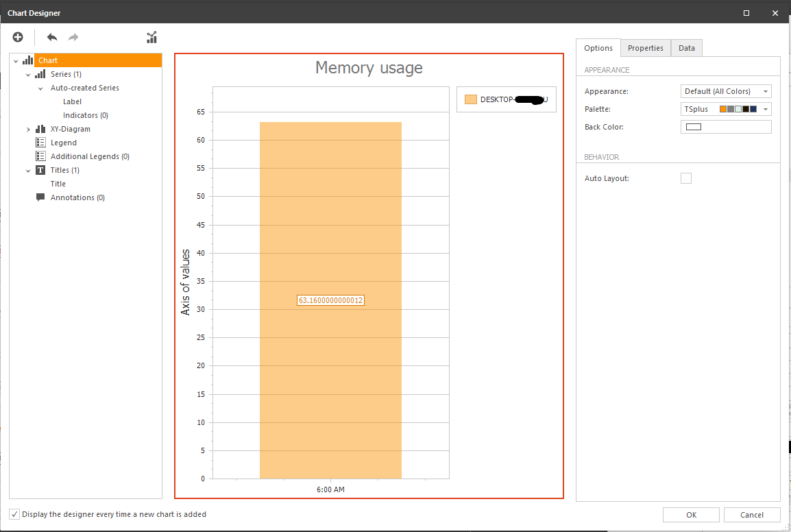Image resolution: width=791 pixels, height=532 pixels.
Task: Switch to the Data tab
Action: pos(686,48)
